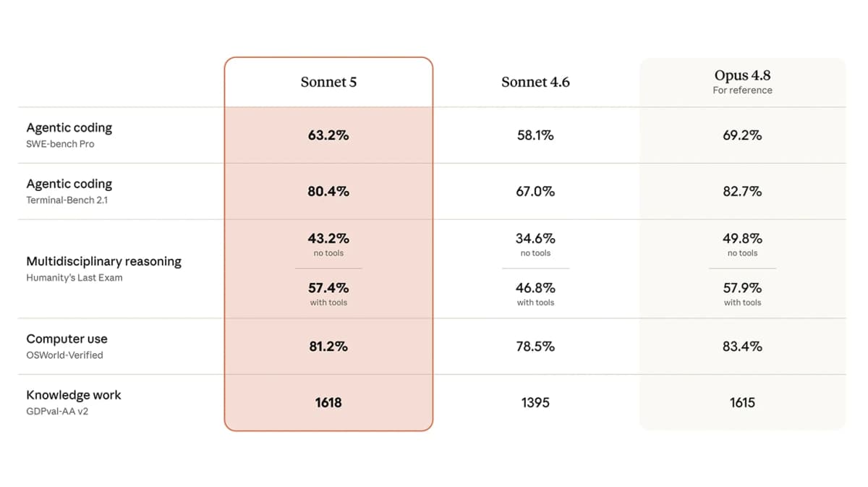Click Opus 4.8's 83.4% OSWorld score
The height and width of the screenshot is (487, 868).
[x=742, y=347]
